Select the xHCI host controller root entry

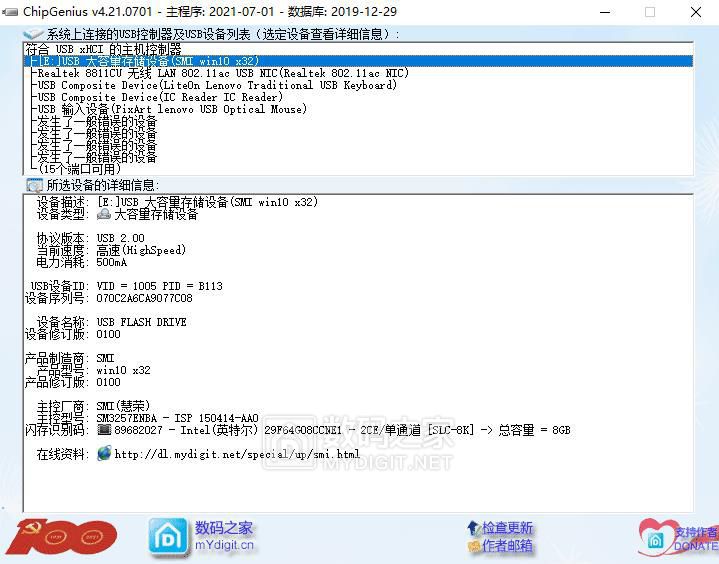coord(103,49)
